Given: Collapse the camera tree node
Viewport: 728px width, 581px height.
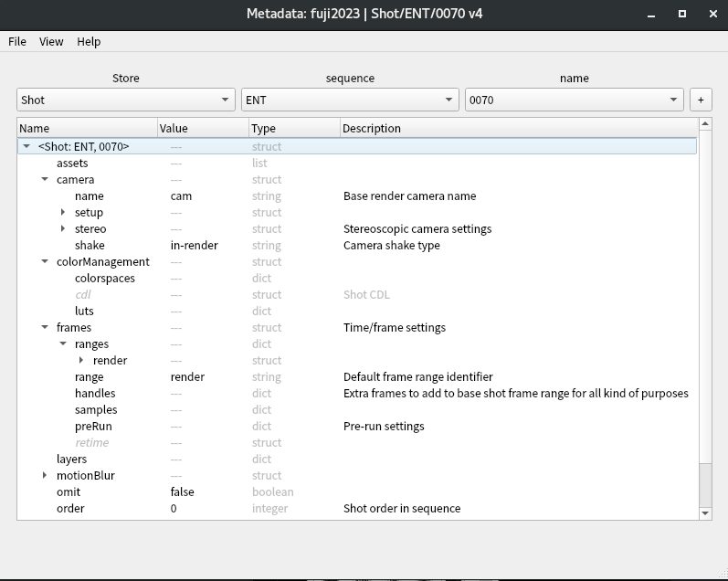Looking at the screenshot, I should [x=45, y=180].
